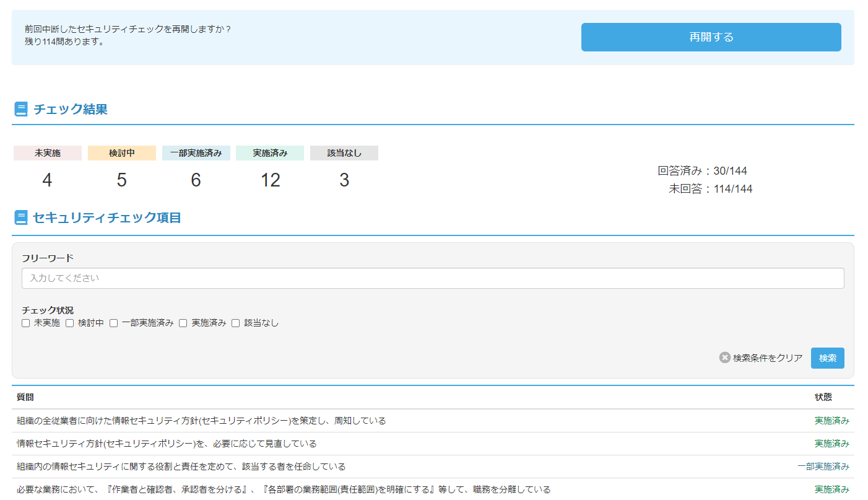The width and height of the screenshot is (868, 500).
Task: Click 実施済み status of the 見直している row
Action: tap(832, 444)
